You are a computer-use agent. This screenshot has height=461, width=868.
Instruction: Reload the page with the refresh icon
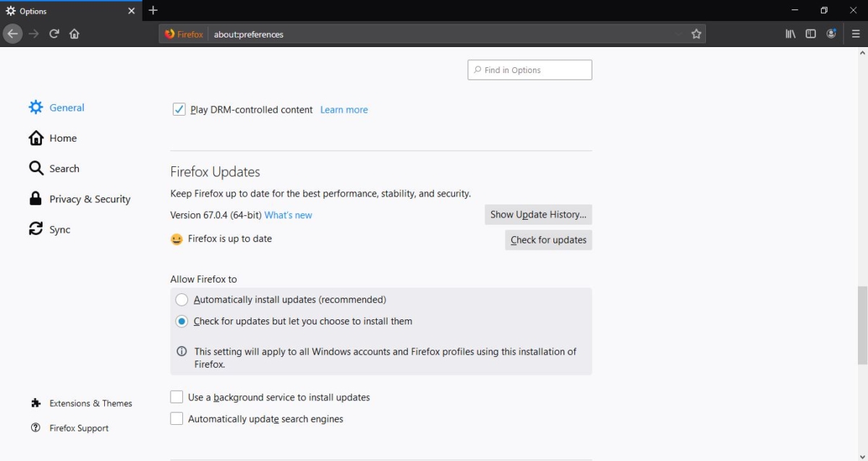[54, 34]
